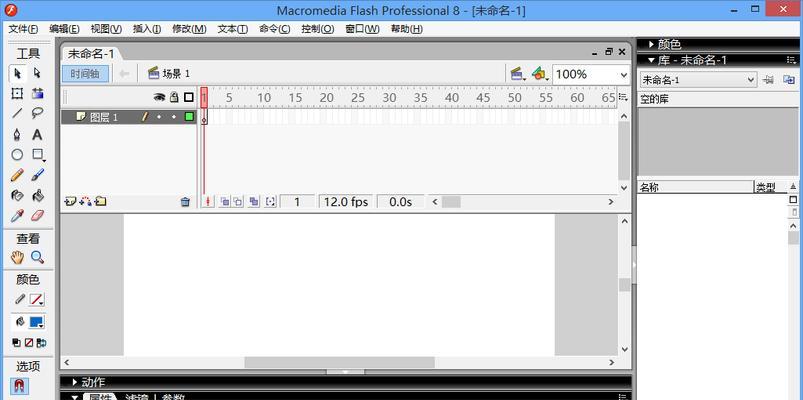This screenshot has width=803, height=400.
Task: Click the stage horizontal scrollbar thumb
Action: [x=339, y=362]
